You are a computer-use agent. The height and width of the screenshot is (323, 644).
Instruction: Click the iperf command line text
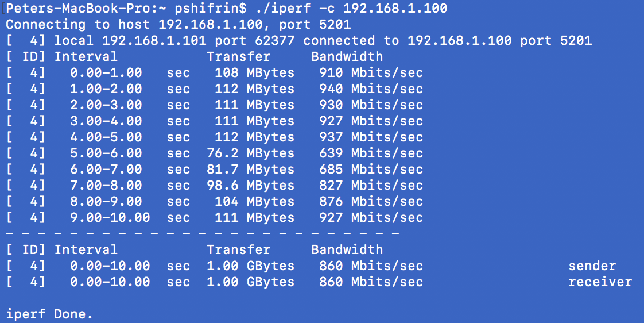352,8
